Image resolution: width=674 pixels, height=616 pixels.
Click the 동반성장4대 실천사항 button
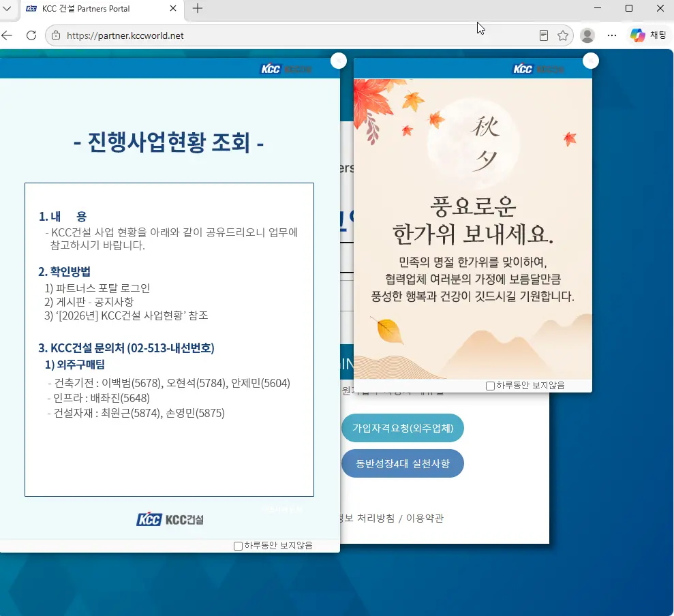click(x=402, y=464)
